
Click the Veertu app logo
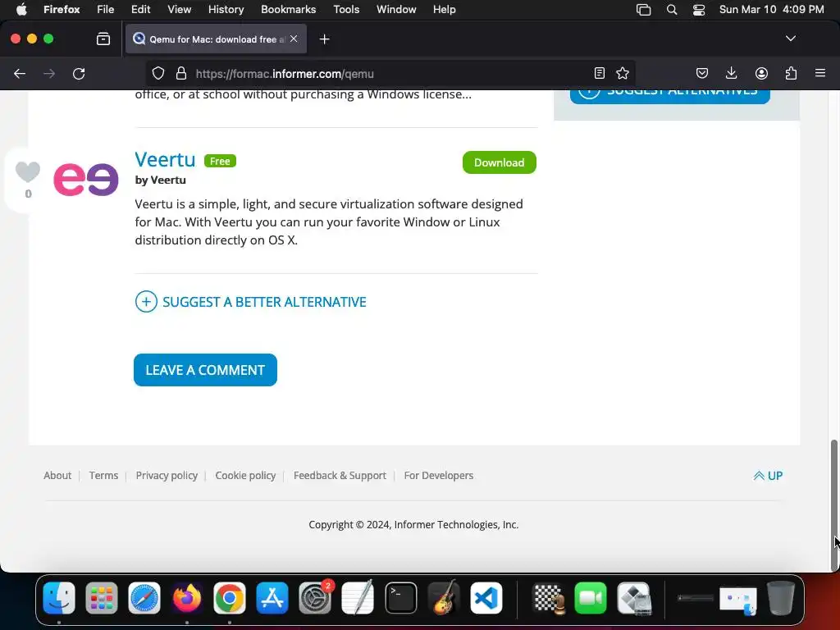pyautogui.click(x=85, y=180)
